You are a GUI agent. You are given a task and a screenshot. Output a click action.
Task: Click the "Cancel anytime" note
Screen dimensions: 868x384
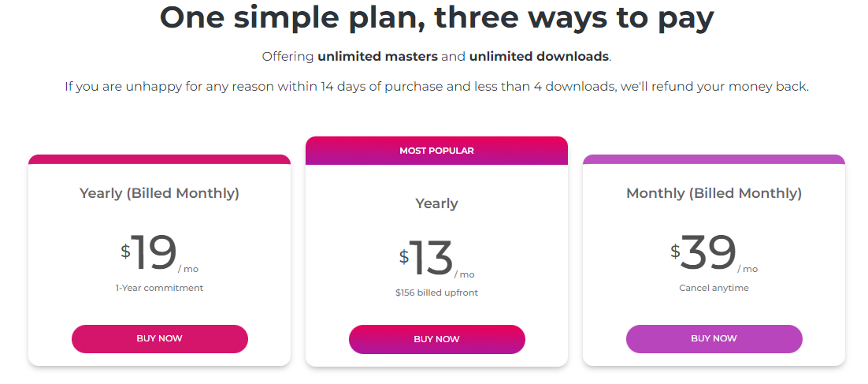714,288
